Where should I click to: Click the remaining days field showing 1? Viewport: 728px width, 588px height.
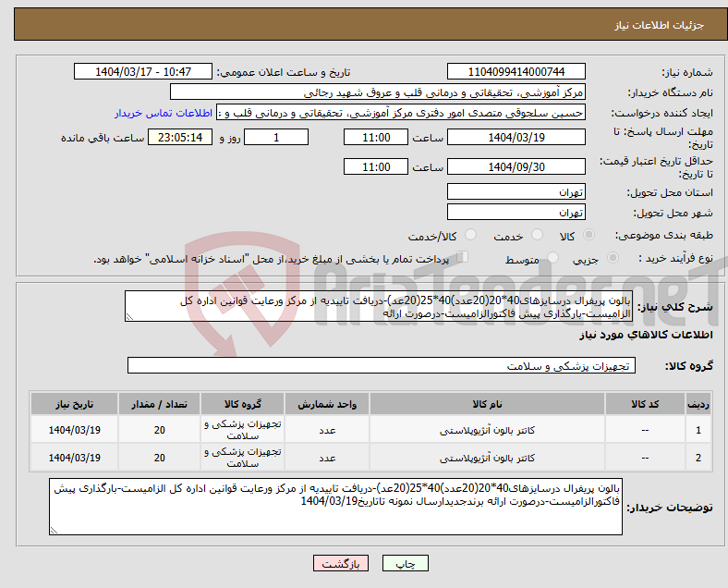(x=276, y=137)
